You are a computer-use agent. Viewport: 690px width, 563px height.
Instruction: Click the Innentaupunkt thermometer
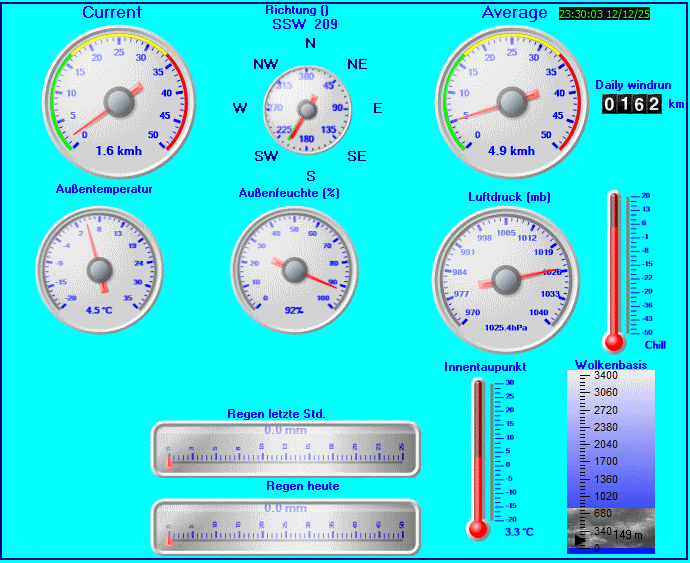[478, 457]
